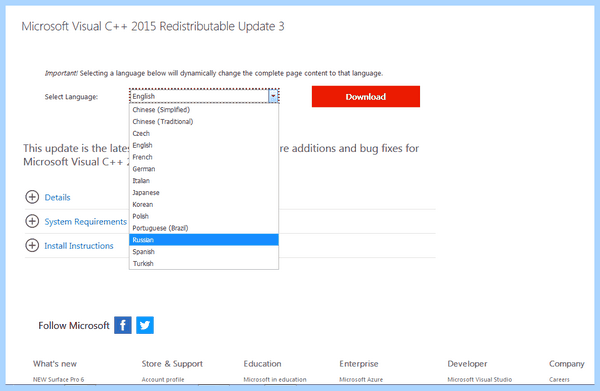This screenshot has width=600, height=391.
Task: Click the What's new footer heading
Action: tap(55, 364)
